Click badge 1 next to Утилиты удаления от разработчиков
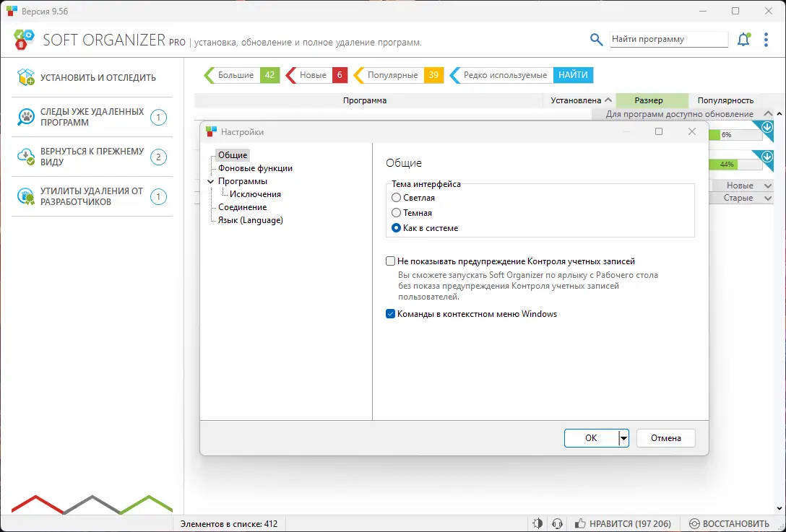 pos(158,197)
